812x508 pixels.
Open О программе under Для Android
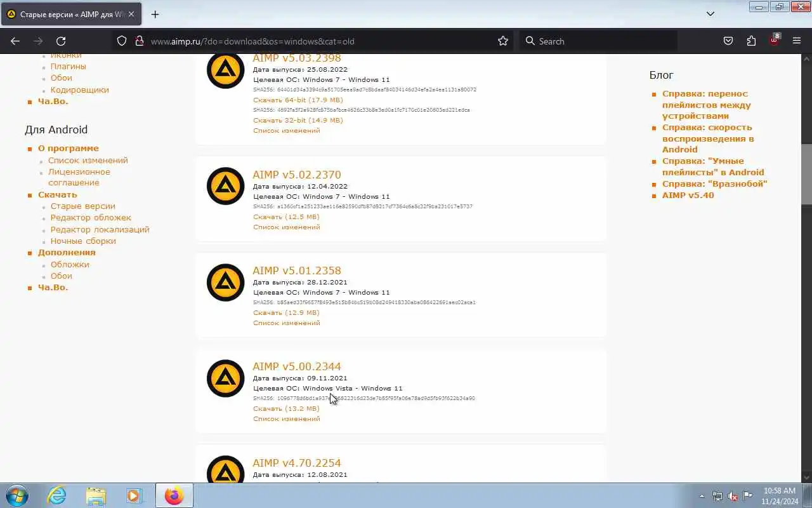(x=69, y=148)
